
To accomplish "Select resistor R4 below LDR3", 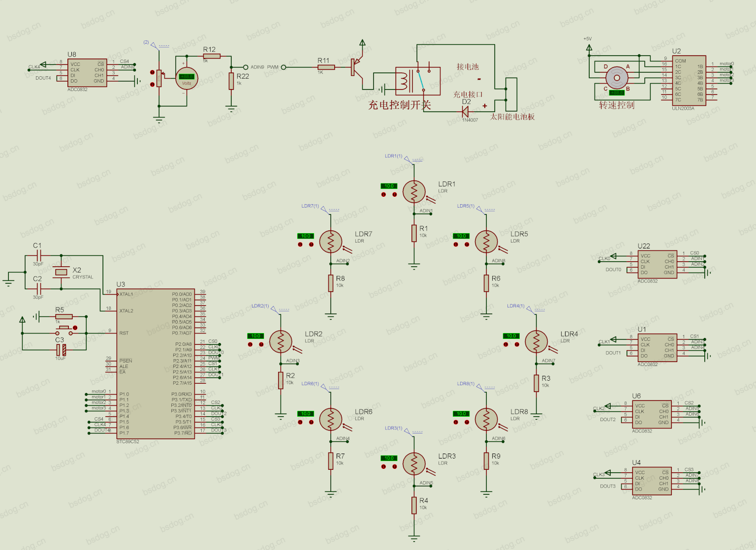I will (414, 505).
